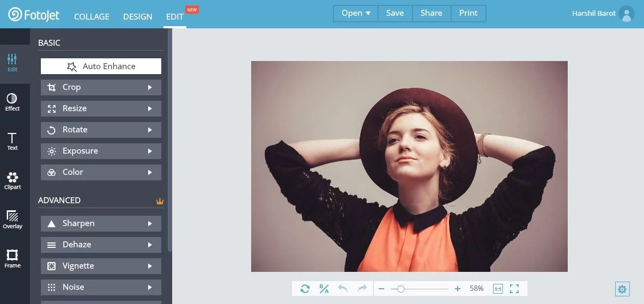Image resolution: width=644 pixels, height=304 pixels.
Task: Click the Sharpen triangle icon
Action: pyautogui.click(x=51, y=224)
